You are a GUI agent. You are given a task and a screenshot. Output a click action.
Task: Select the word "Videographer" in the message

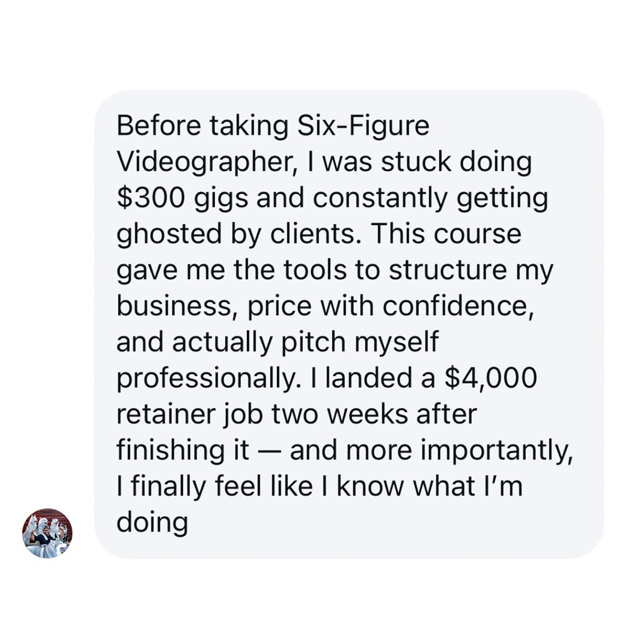tap(203, 162)
